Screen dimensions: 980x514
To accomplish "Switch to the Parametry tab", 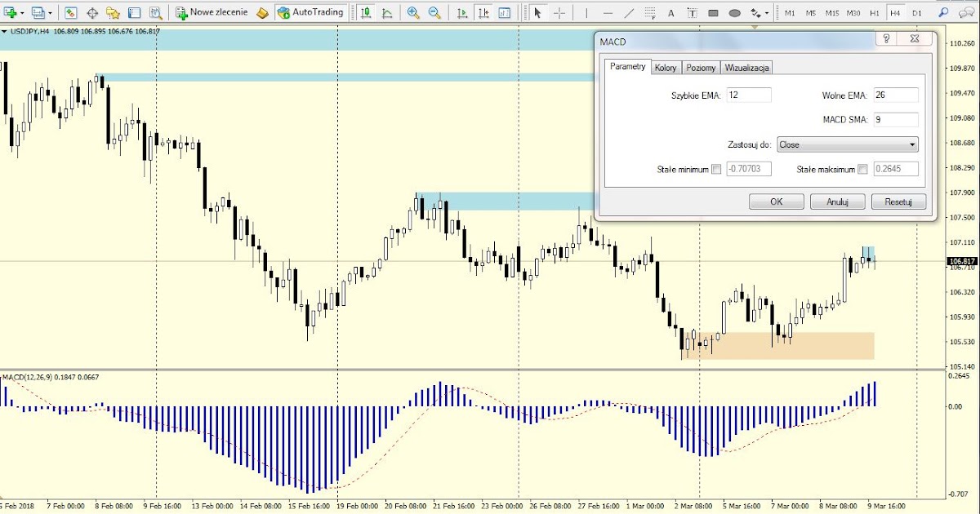I will pos(628,67).
